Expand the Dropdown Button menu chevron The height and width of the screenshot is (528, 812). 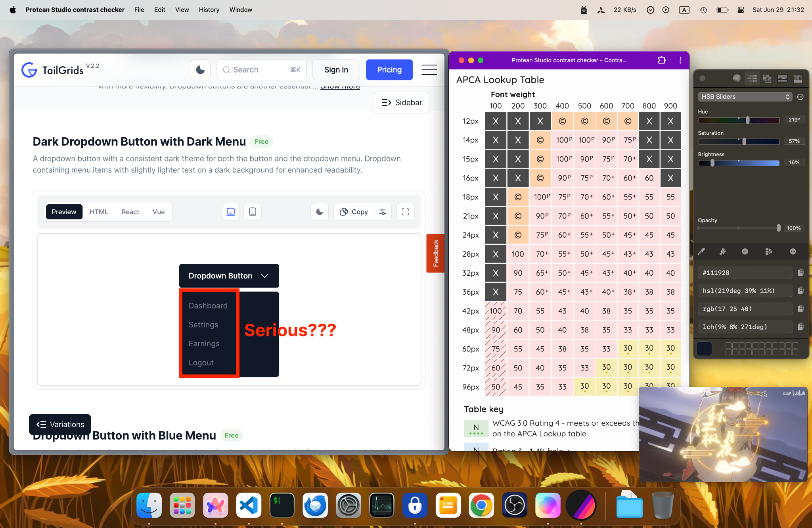[x=264, y=276]
